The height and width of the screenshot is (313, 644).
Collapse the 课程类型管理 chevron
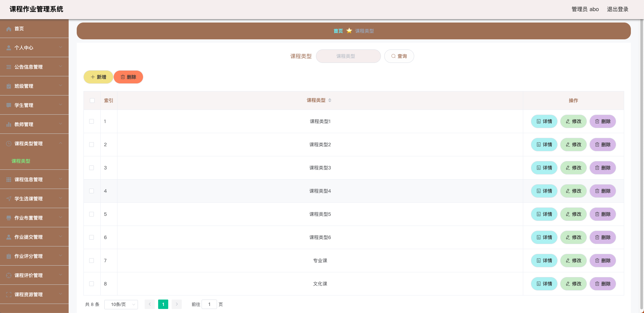pyautogui.click(x=61, y=143)
